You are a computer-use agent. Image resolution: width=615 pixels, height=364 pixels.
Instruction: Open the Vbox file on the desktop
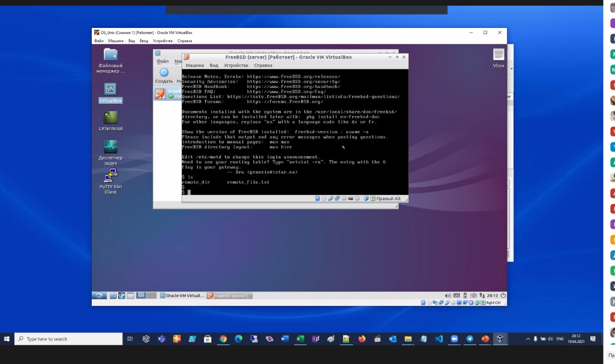coord(498,59)
